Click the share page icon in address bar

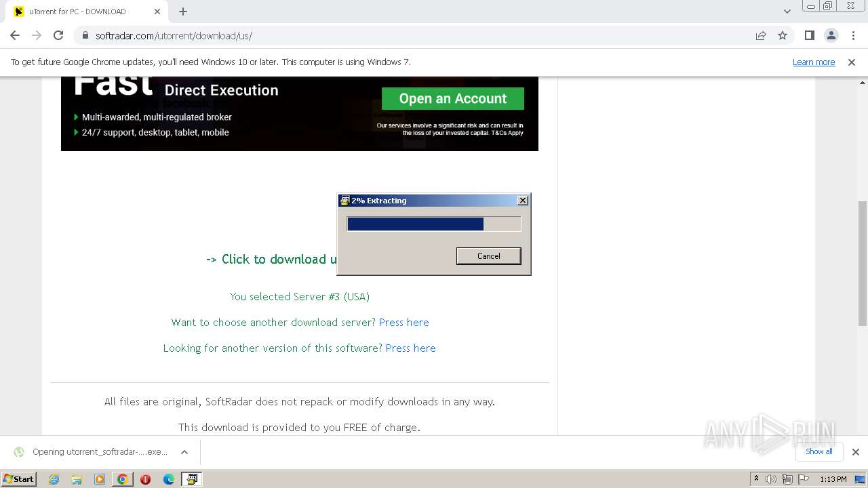click(x=761, y=35)
